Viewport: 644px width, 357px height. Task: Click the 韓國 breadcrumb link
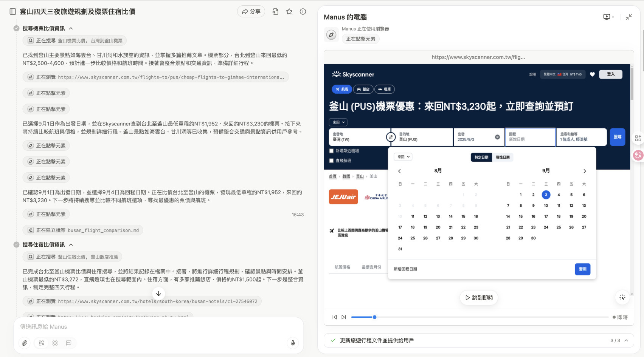346,176
